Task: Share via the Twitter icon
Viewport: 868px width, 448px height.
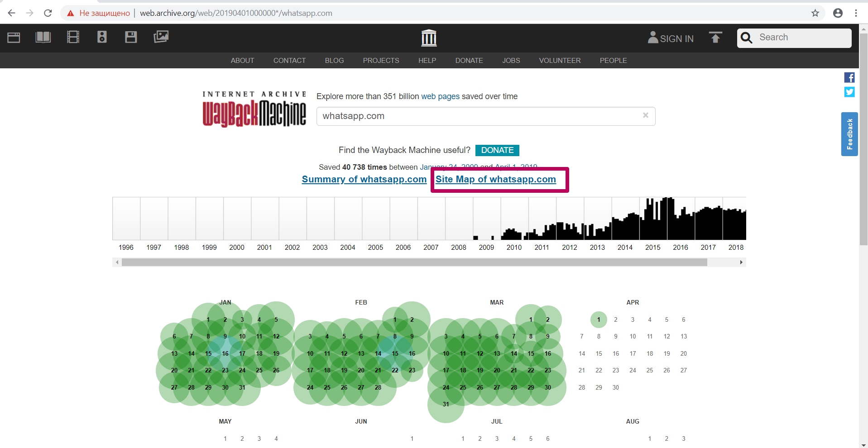Action: point(849,92)
